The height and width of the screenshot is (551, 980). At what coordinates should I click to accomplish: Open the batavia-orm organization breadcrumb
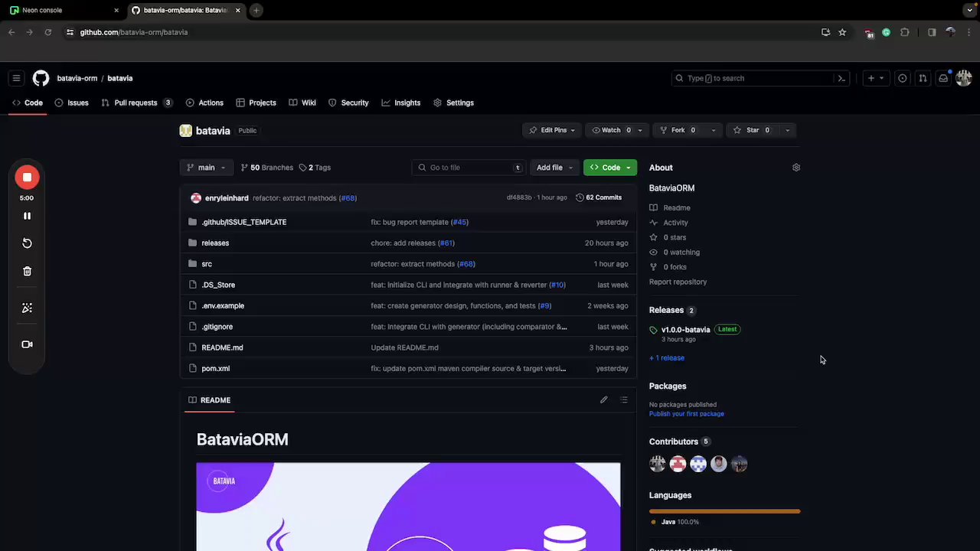point(77,78)
